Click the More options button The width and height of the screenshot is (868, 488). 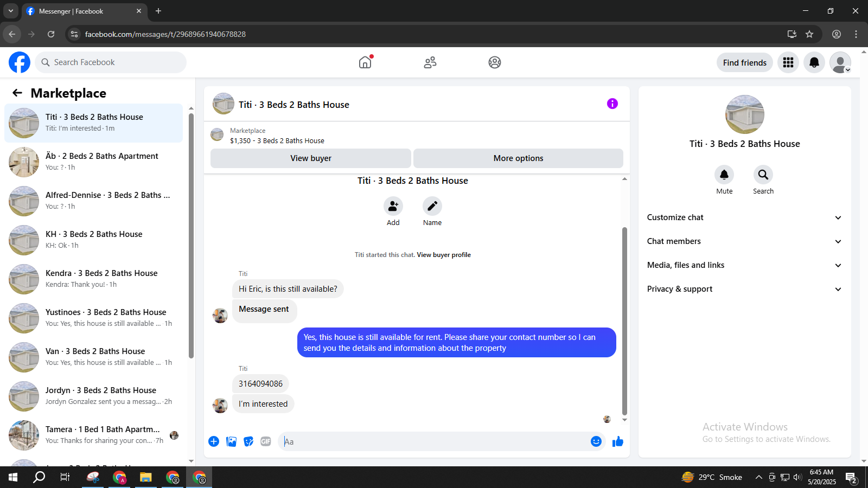click(518, 158)
